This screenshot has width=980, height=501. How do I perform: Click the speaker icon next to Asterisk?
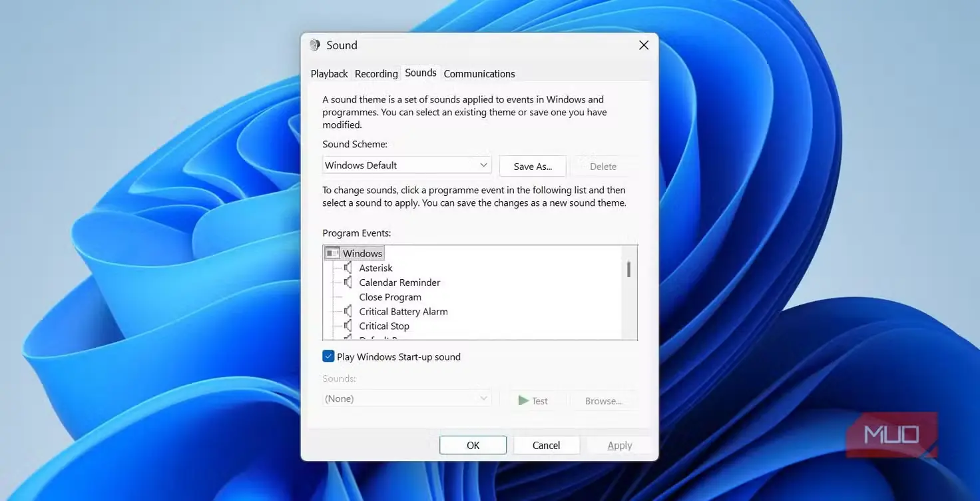pyautogui.click(x=348, y=268)
